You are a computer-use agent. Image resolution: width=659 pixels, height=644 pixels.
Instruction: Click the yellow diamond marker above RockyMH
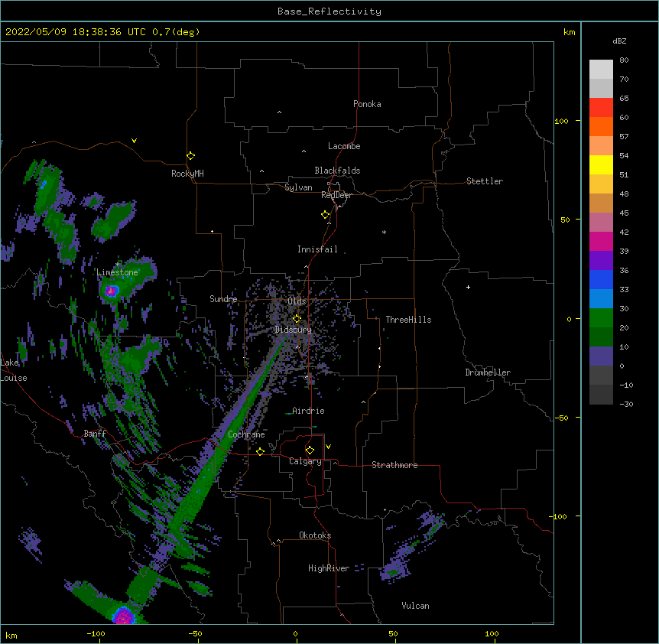pos(190,156)
